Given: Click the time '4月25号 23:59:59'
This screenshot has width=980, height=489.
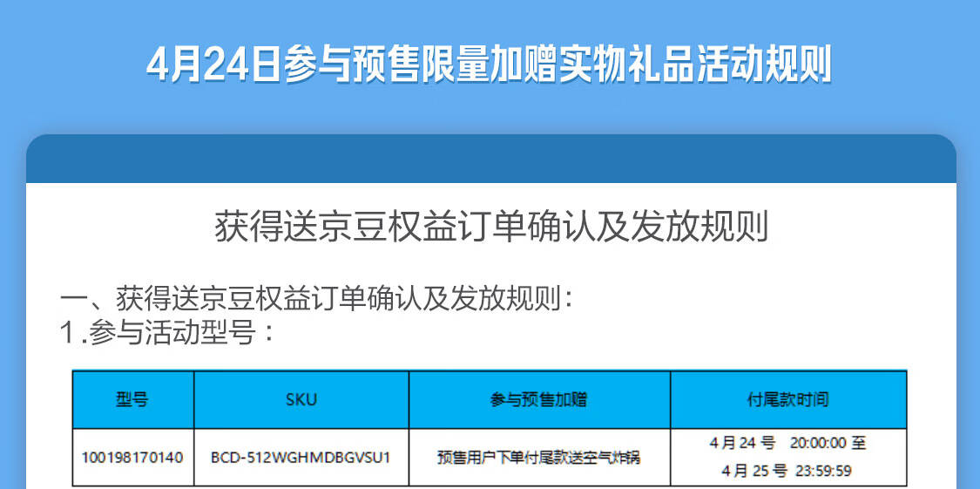Looking at the screenshot, I should click(787, 471).
